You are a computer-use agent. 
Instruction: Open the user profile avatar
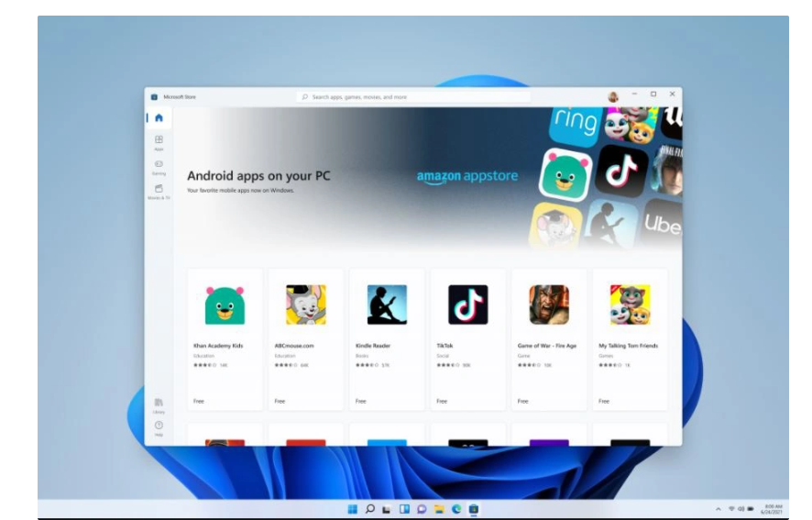tap(613, 96)
